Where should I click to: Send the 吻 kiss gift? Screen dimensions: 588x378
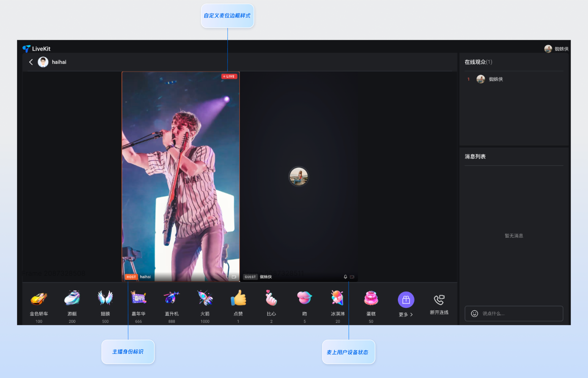[305, 307]
